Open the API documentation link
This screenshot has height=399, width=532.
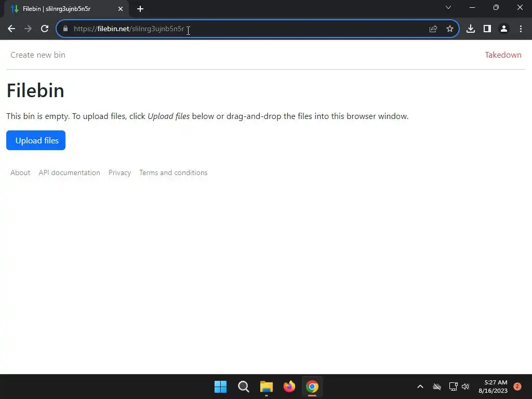(69, 172)
